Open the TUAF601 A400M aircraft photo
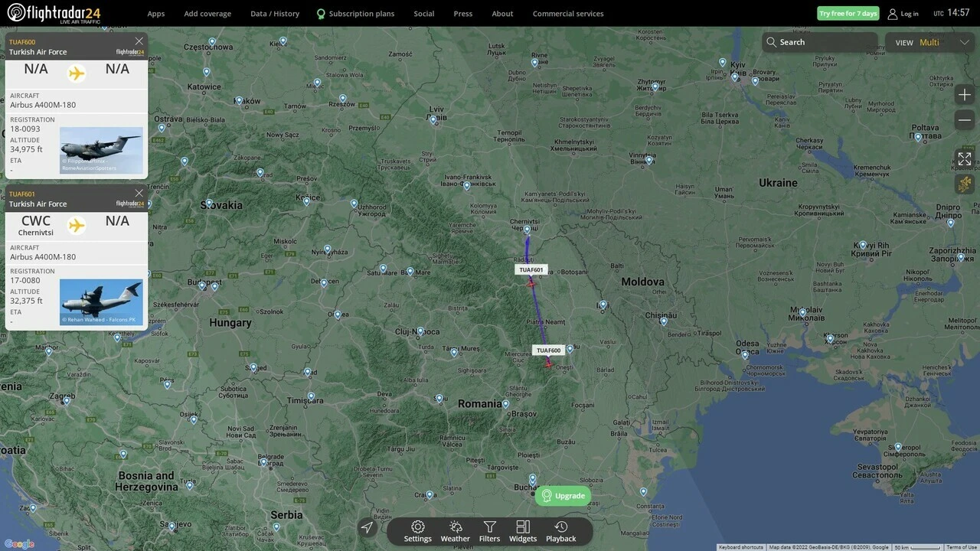Screen dimensions: 980x551 pyautogui.click(x=101, y=302)
